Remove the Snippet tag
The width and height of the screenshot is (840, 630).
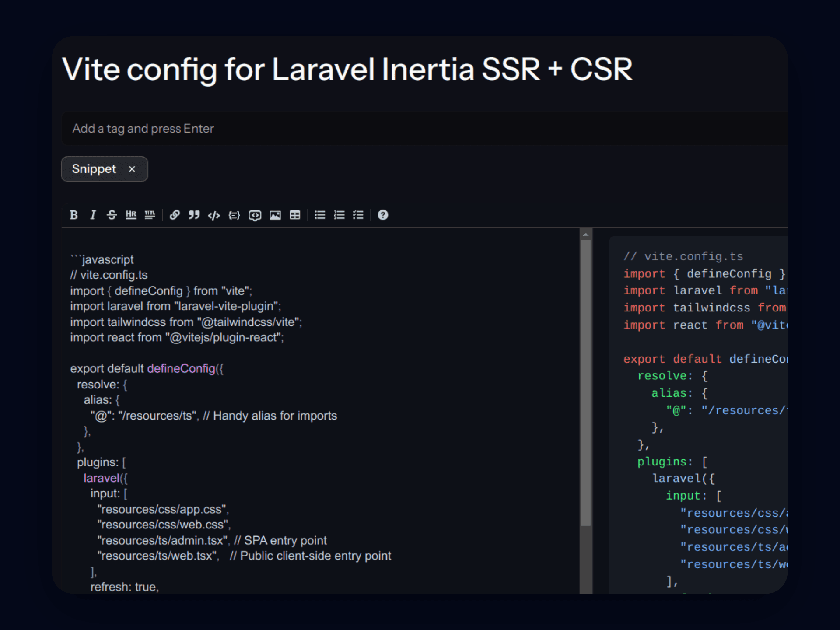point(132,169)
